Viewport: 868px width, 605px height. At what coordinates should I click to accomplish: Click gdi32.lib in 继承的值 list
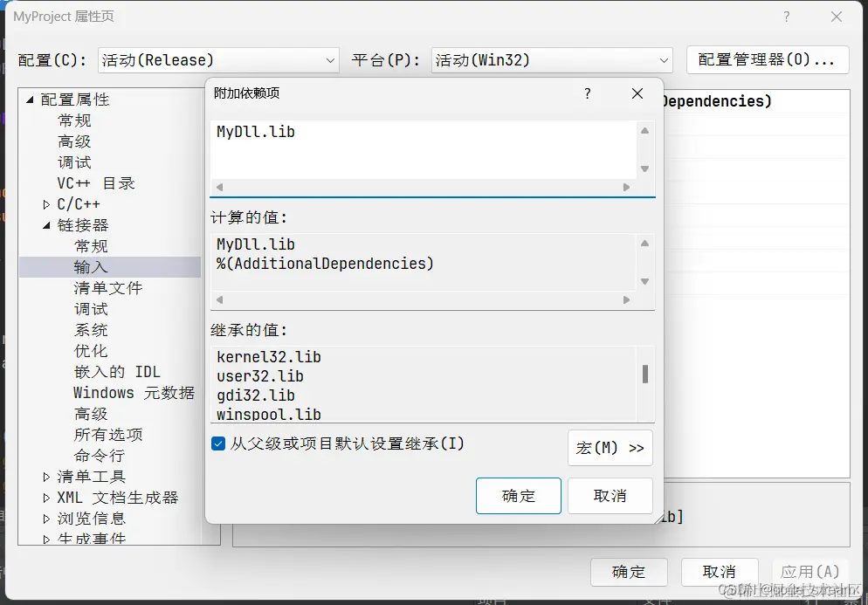coord(256,395)
